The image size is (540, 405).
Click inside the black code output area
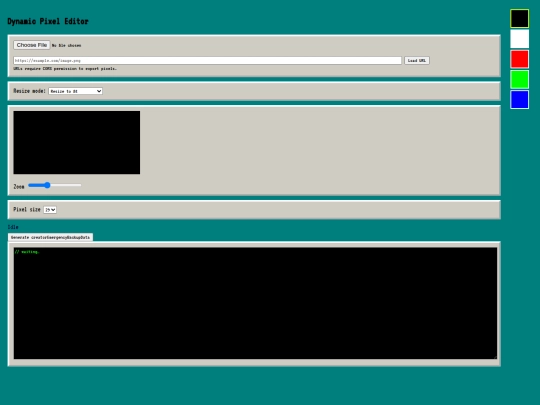[255, 303]
